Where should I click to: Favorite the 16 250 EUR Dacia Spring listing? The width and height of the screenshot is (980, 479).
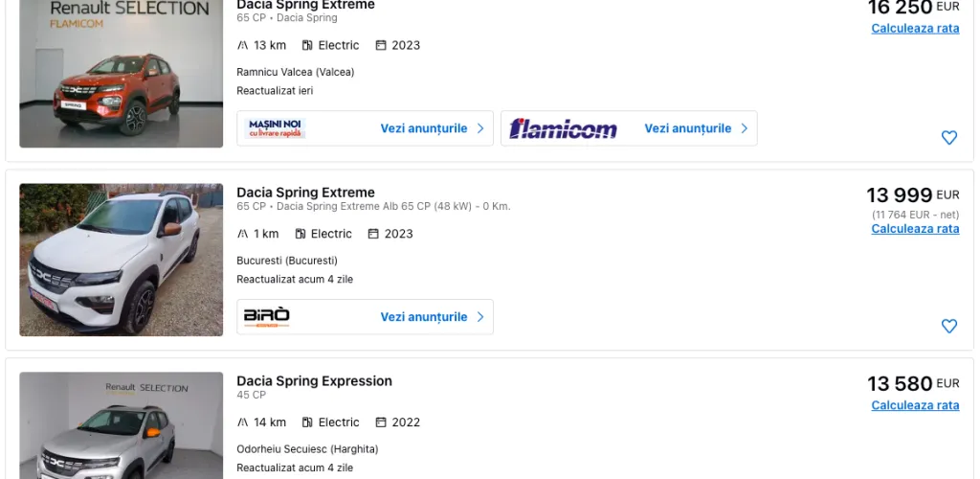pos(948,138)
